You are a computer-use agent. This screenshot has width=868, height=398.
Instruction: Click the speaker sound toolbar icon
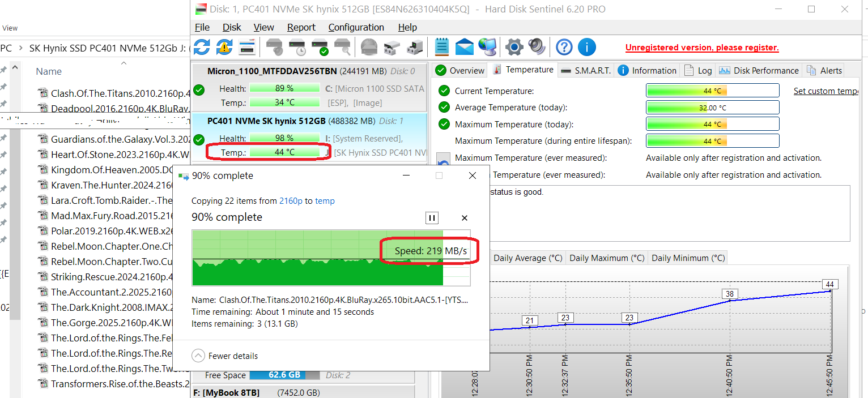pos(536,47)
